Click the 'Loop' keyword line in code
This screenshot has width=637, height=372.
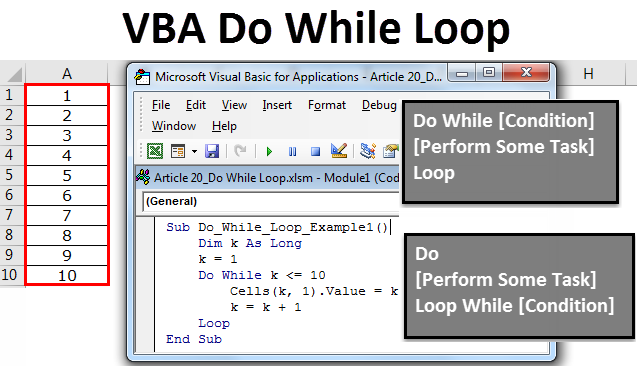[x=214, y=323]
